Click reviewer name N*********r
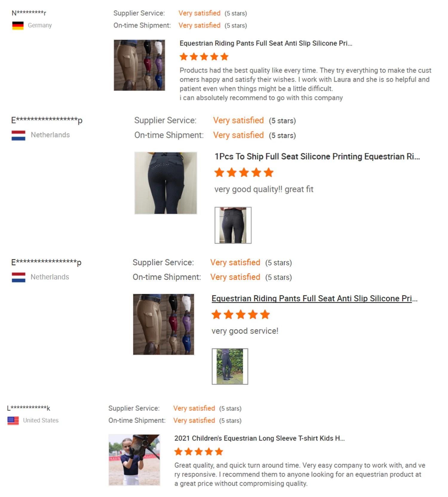The width and height of the screenshot is (448, 497). pyautogui.click(x=29, y=13)
